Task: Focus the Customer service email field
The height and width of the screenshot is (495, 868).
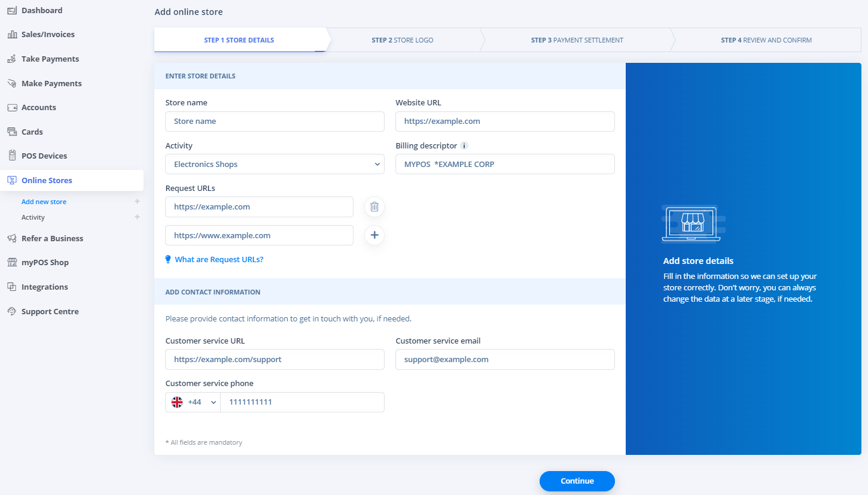Action: (505, 360)
